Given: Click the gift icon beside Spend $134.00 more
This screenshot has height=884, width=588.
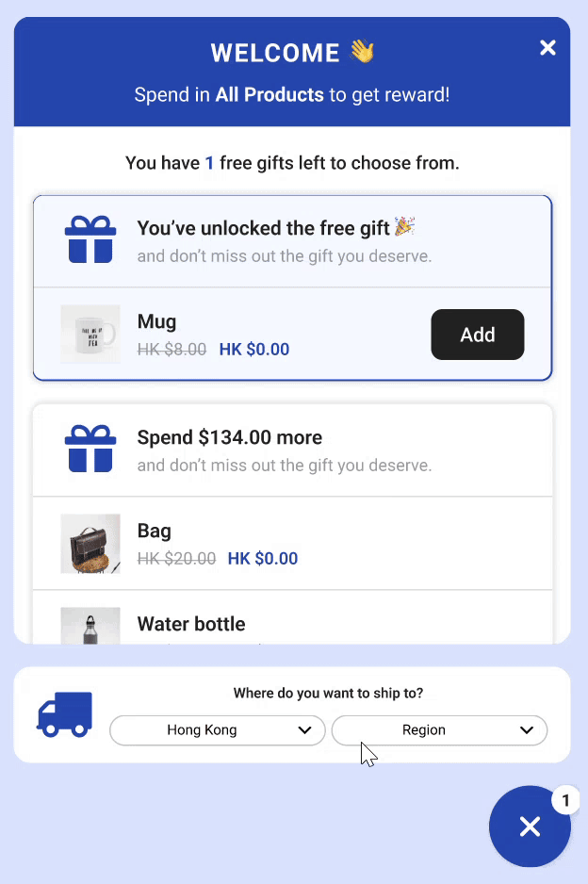Looking at the screenshot, I should click(90, 449).
